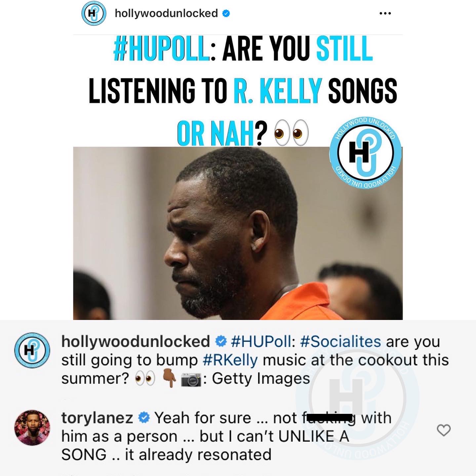Image resolution: width=476 pixels, height=476 pixels.
Task: Open the hollywoodunlocked username in the header
Action: [166, 13]
